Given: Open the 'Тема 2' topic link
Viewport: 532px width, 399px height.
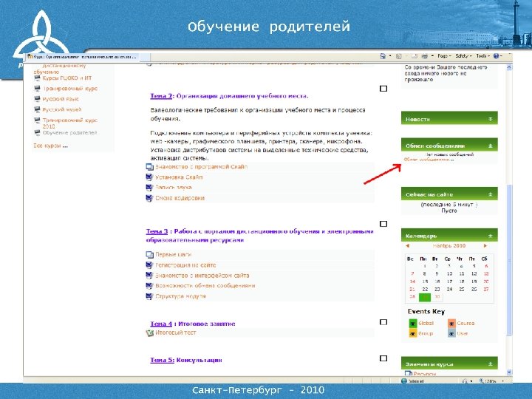Looking at the screenshot, I should 161,96.
